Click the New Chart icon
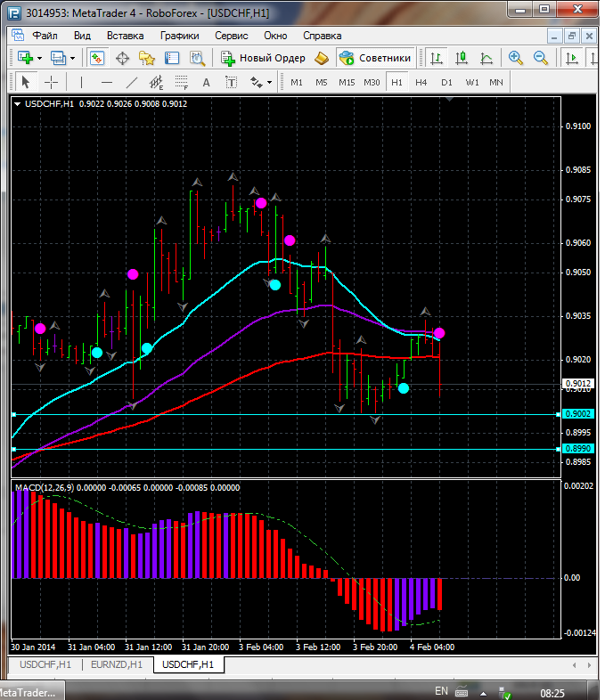 [24, 58]
